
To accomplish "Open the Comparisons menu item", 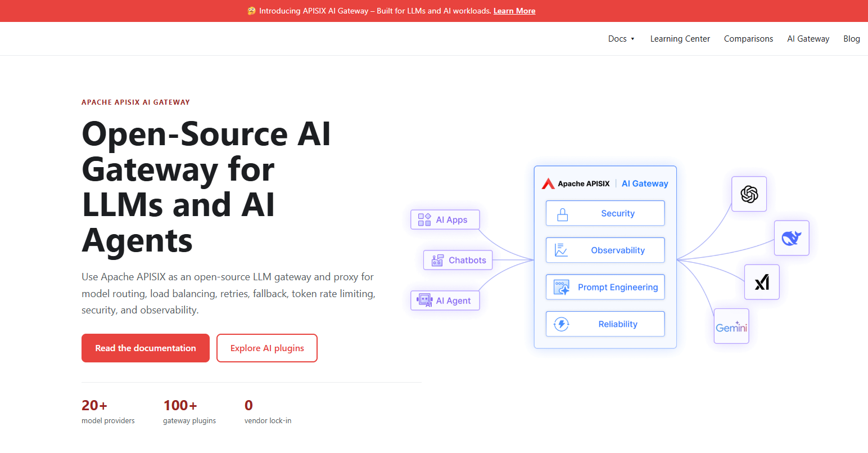I will tap(748, 39).
